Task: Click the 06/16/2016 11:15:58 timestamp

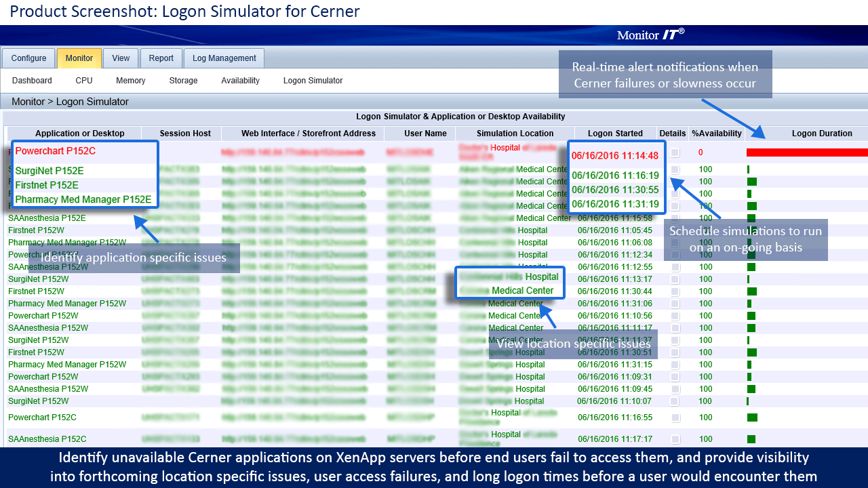Action: tap(615, 218)
